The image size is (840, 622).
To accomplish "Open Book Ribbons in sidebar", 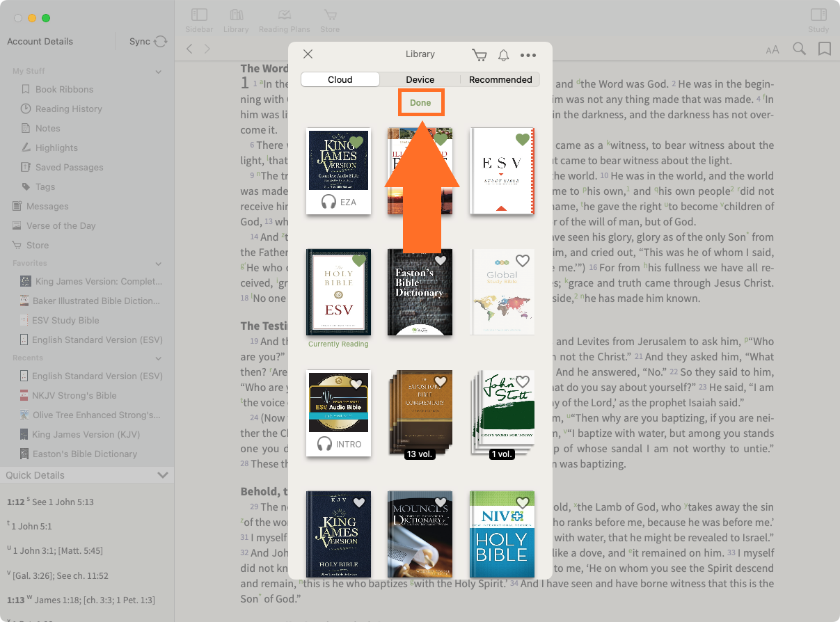I will 64,89.
